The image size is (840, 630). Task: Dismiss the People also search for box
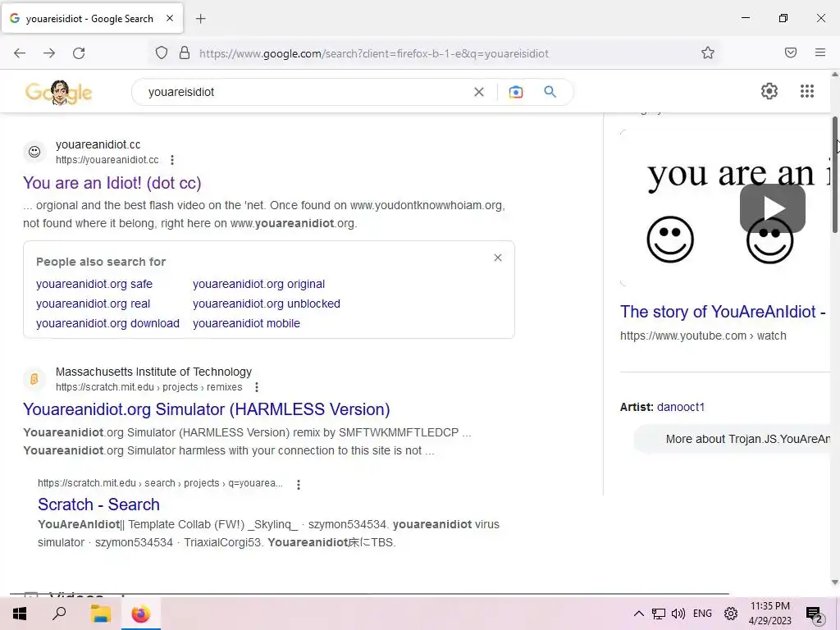pos(498,258)
